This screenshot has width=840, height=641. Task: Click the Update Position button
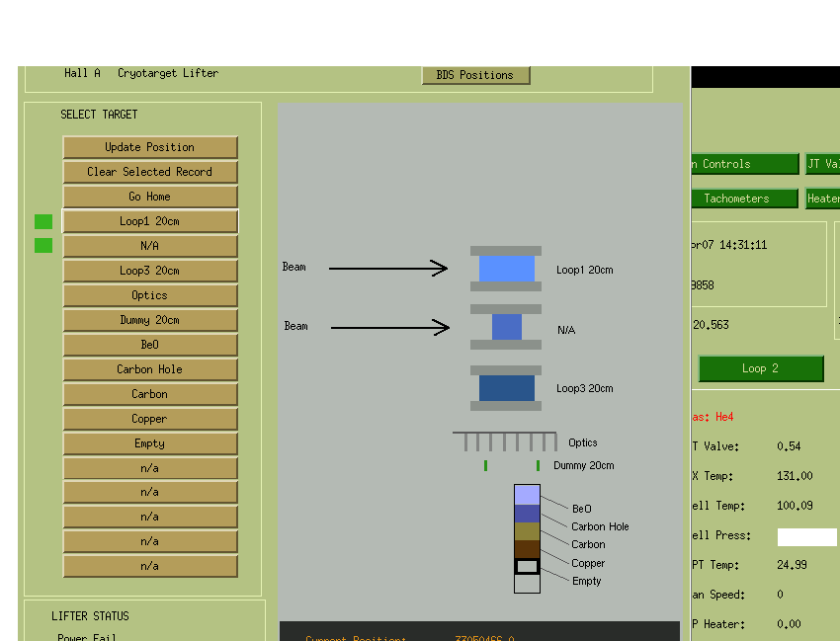pyautogui.click(x=150, y=147)
